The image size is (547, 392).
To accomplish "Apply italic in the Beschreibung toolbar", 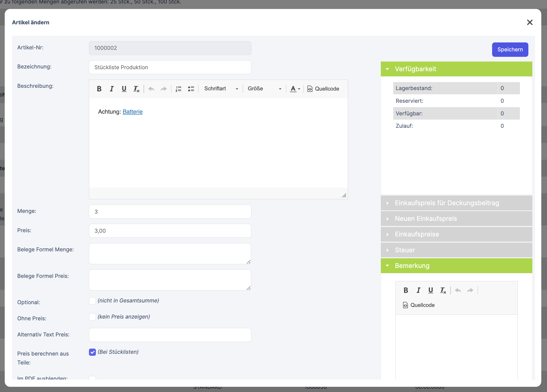I will click(x=112, y=89).
